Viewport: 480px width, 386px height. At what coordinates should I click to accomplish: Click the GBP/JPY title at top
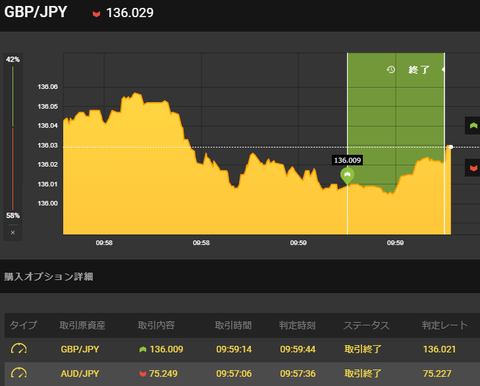coord(36,12)
